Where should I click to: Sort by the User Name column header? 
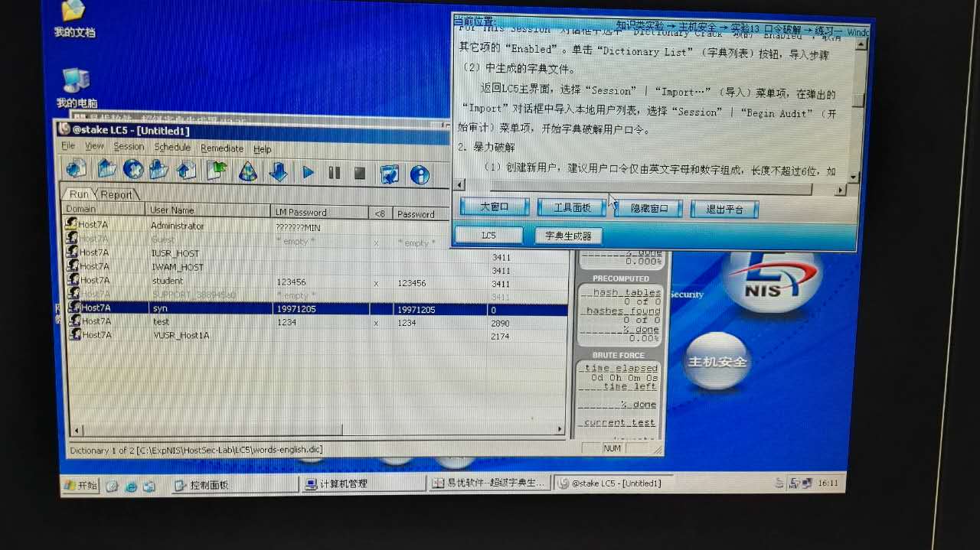coord(208,210)
